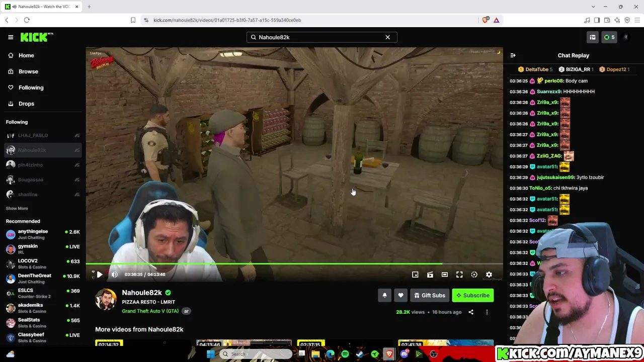Navigate to Home in the sidebar
Viewport: 644px width, 362px height.
tap(26, 55)
